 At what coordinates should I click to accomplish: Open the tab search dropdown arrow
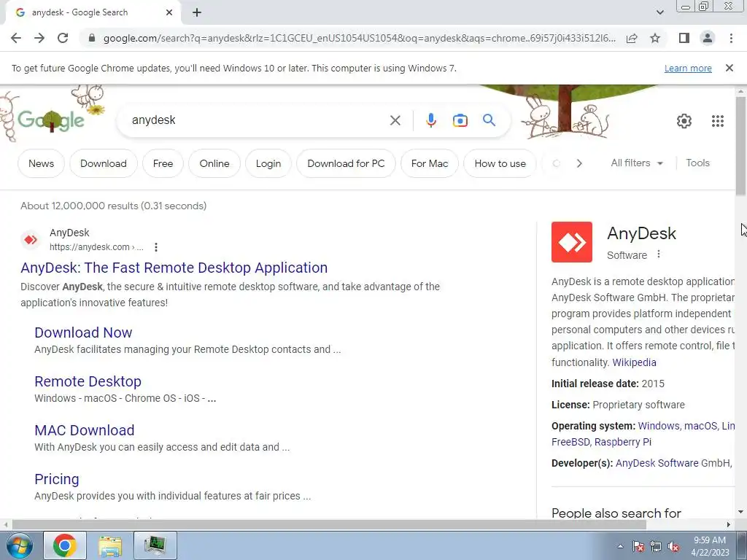[659, 12]
